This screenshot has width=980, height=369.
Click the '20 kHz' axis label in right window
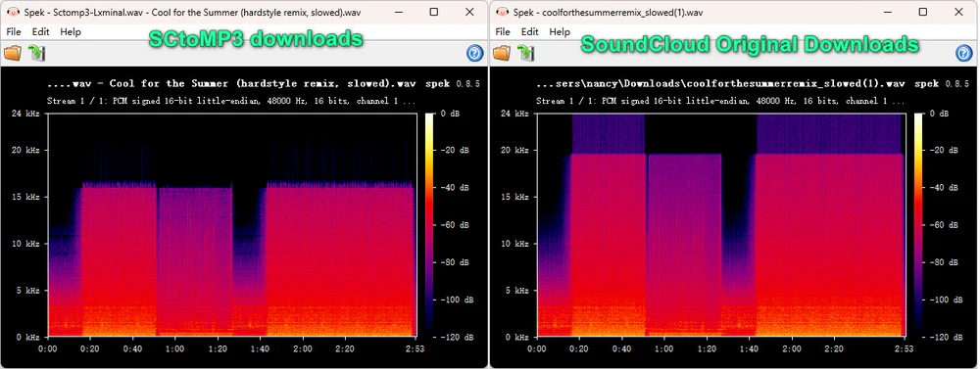514,151
